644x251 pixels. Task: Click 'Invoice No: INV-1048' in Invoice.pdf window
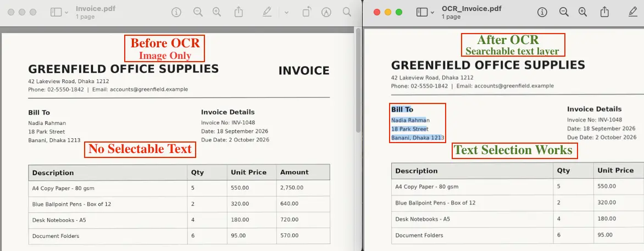coord(228,123)
